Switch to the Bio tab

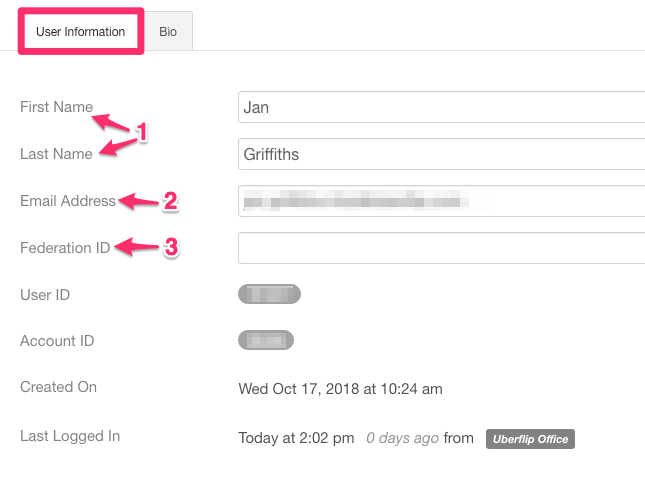(x=168, y=32)
